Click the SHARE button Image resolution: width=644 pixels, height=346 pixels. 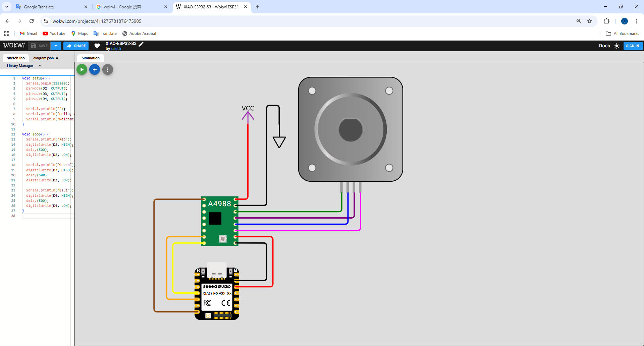76,46
